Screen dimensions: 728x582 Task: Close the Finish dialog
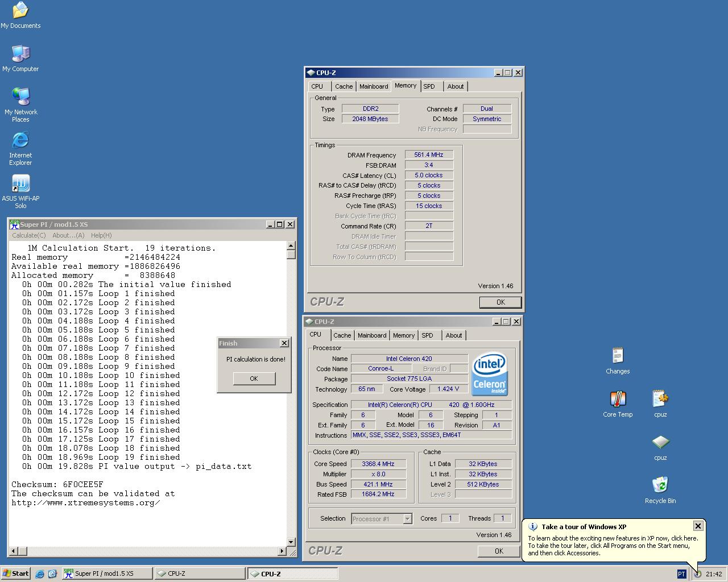[284, 343]
